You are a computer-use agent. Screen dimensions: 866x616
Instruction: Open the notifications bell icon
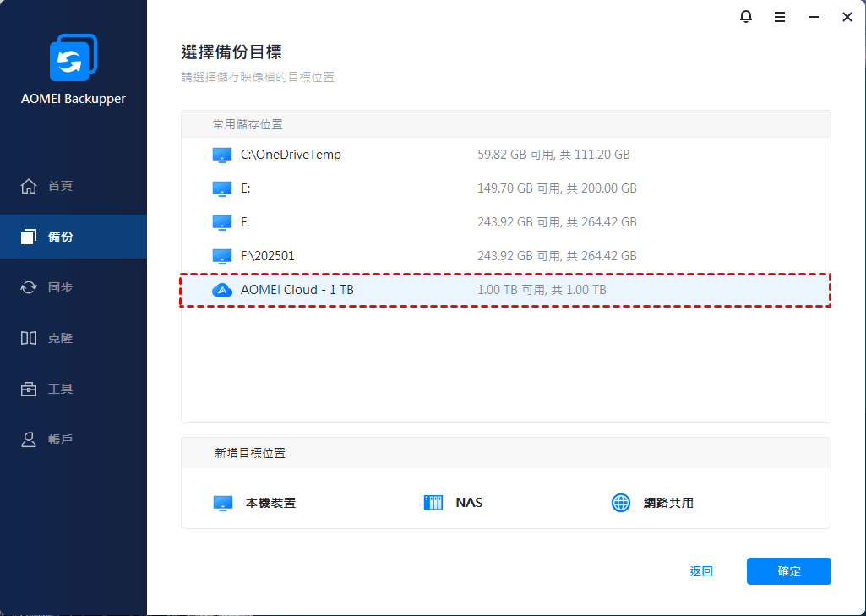click(x=745, y=17)
